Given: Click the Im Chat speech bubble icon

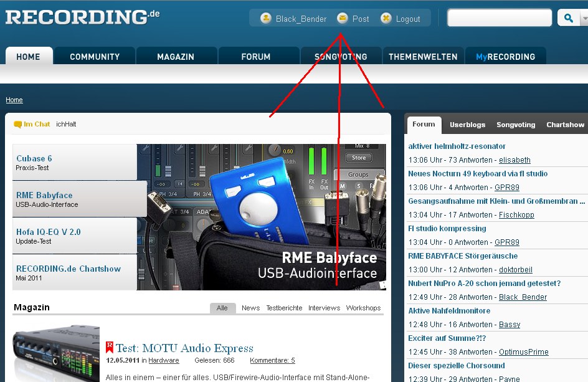Looking at the screenshot, I should click(17, 124).
